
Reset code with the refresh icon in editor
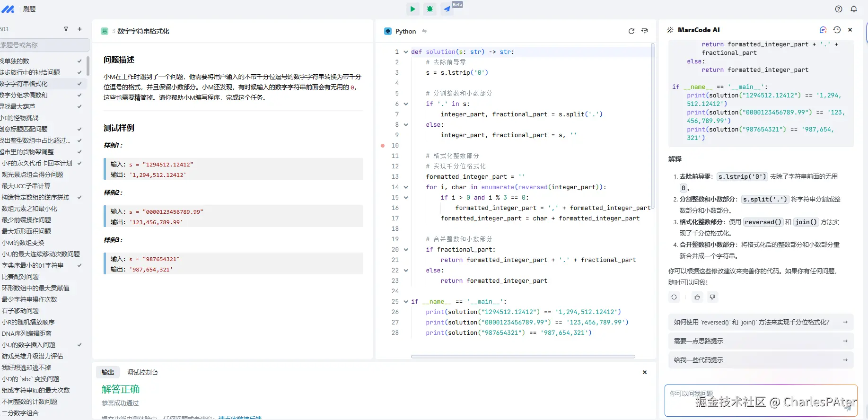click(631, 31)
